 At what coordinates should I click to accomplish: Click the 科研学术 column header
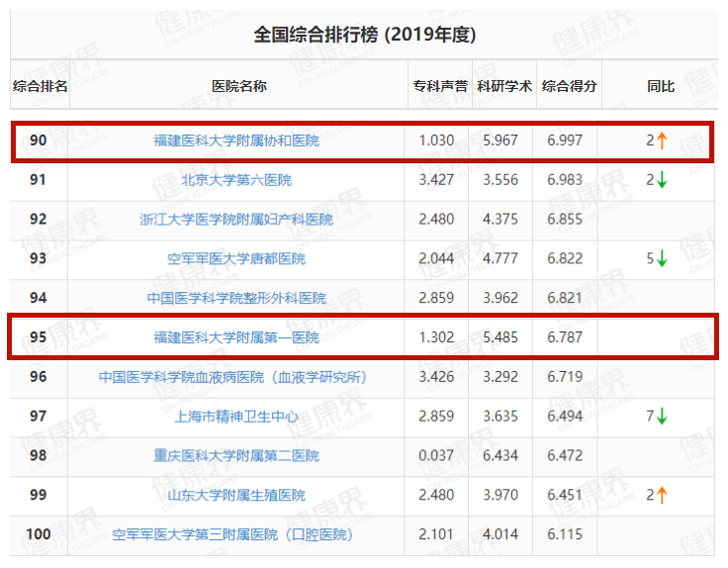(x=504, y=86)
